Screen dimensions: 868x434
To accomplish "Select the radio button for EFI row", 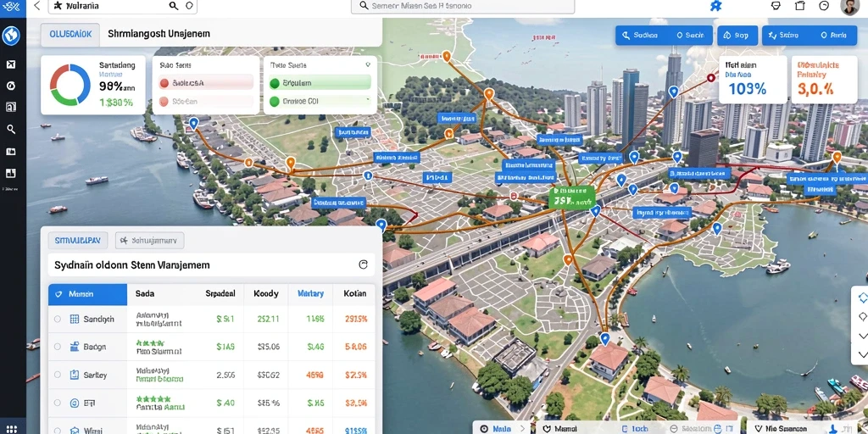I will [x=58, y=403].
